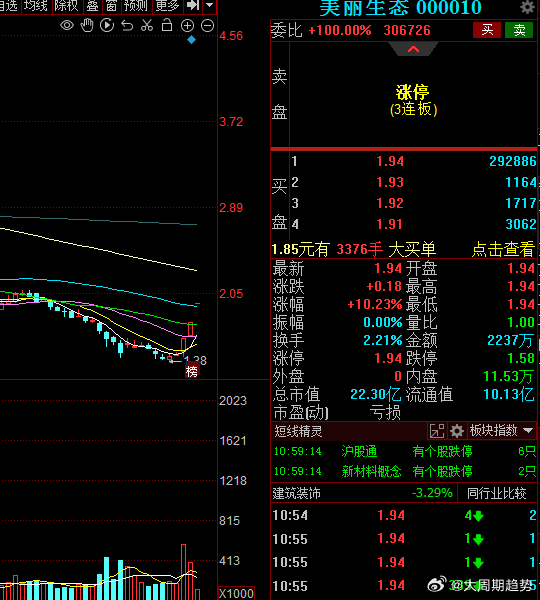Click the red 买 buy button

pyautogui.click(x=487, y=30)
